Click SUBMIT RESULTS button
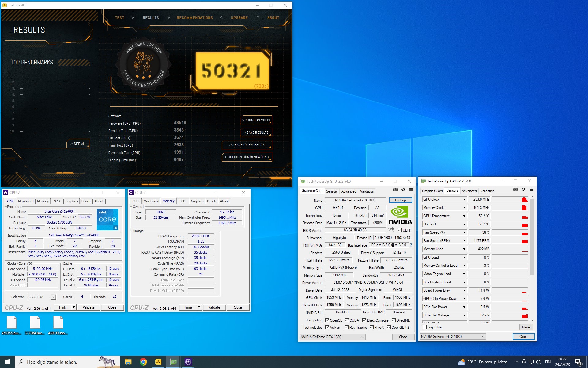The width and height of the screenshot is (588, 368). [x=256, y=120]
